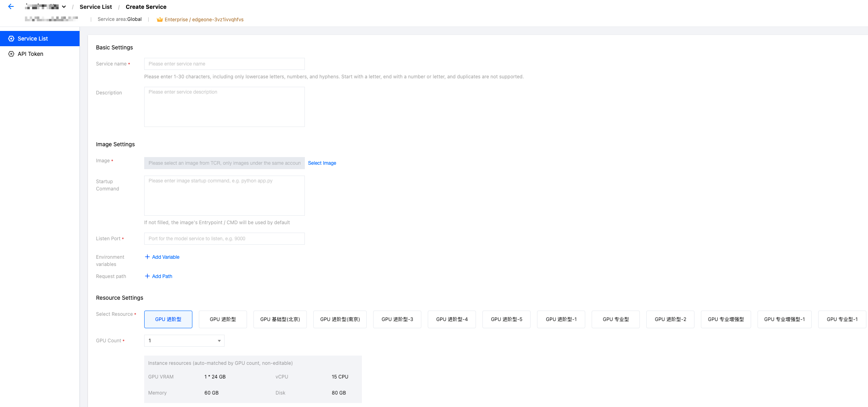Open the Enterprise / edgeone-3vz1ivvqhfvs plan link
The width and height of the screenshot is (868, 407).
pyautogui.click(x=204, y=19)
